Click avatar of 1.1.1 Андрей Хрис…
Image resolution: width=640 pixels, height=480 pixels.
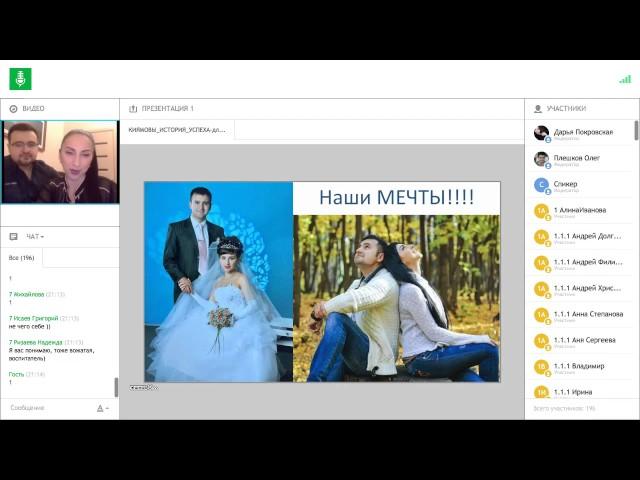[x=541, y=289]
